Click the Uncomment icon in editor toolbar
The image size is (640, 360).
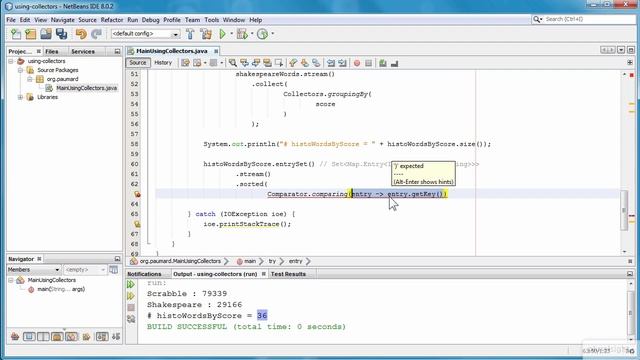point(394,63)
